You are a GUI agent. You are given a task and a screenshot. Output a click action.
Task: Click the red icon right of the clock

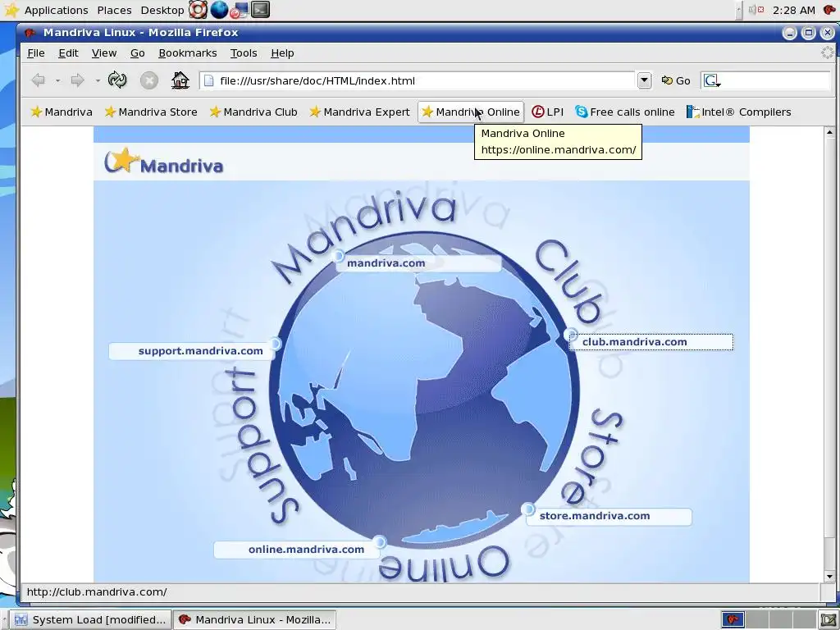pos(829,10)
